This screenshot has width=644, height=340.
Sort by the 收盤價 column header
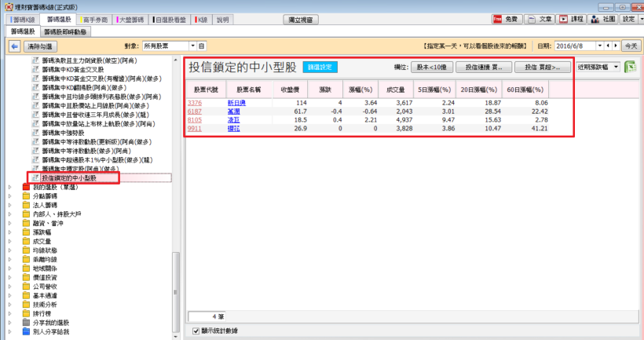(x=290, y=90)
